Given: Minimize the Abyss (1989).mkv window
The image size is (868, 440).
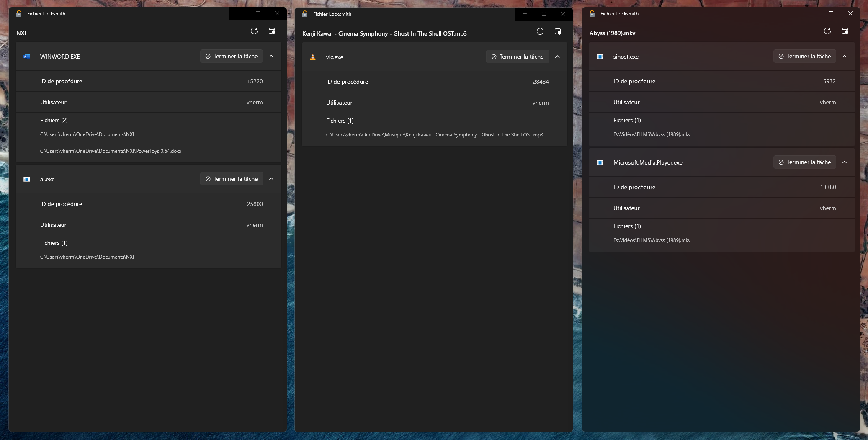Looking at the screenshot, I should point(812,13).
